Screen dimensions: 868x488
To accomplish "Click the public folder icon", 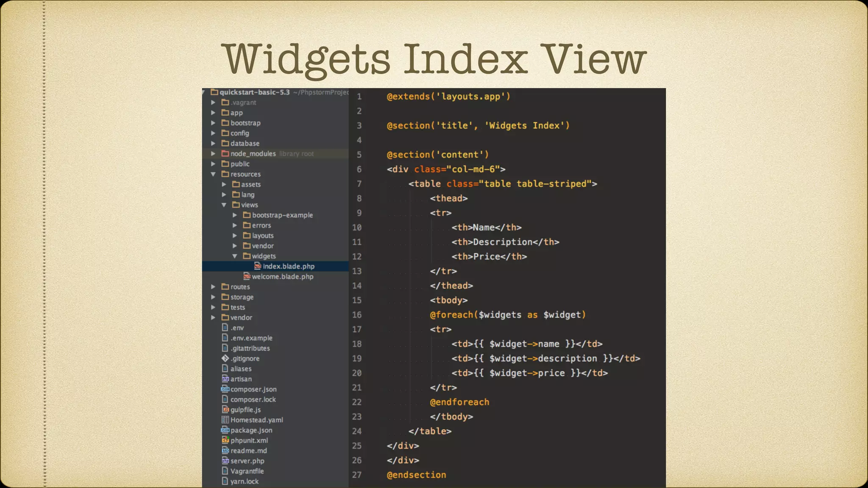I will coord(225,164).
